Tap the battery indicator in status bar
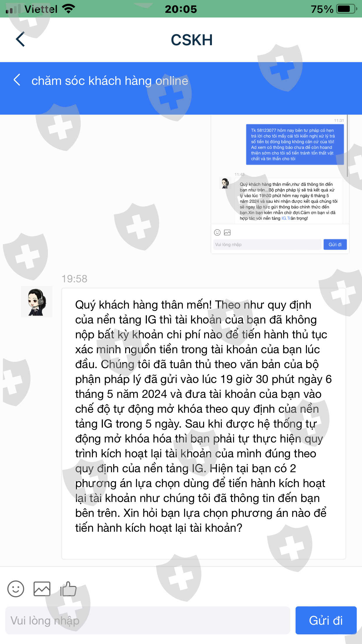Image resolution: width=362 pixels, height=644 pixels. pyautogui.click(x=347, y=9)
